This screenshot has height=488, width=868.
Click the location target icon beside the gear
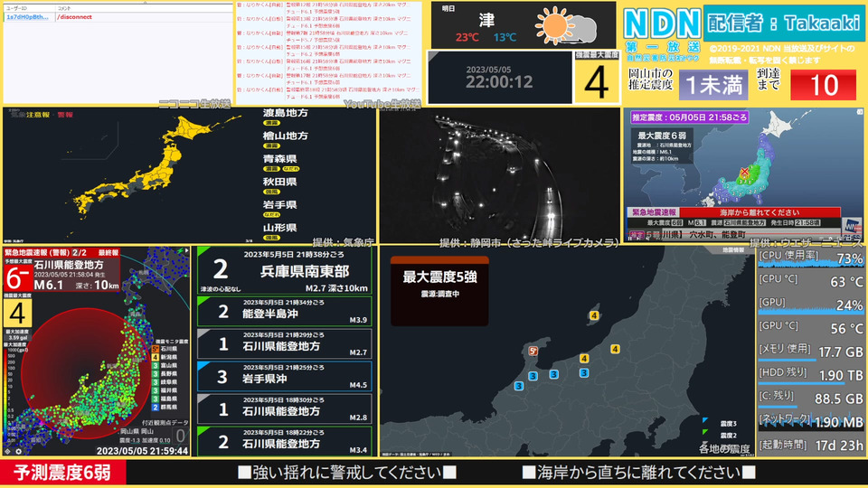pos(8,452)
